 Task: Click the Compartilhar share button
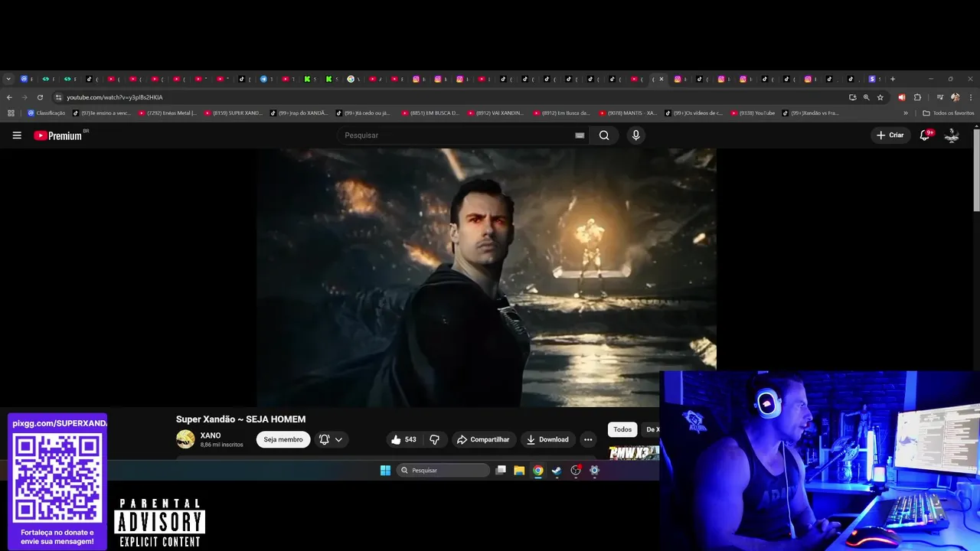pyautogui.click(x=483, y=439)
